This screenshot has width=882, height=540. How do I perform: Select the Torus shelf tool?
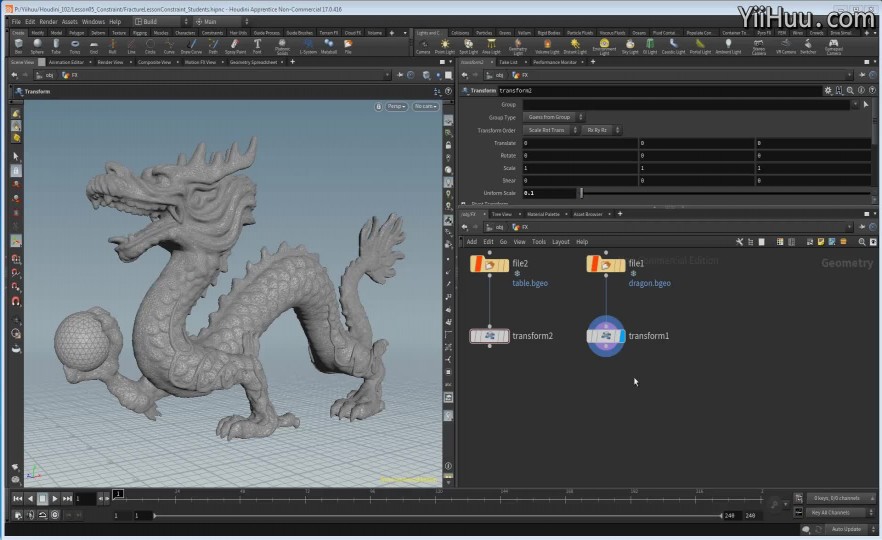tap(75, 46)
